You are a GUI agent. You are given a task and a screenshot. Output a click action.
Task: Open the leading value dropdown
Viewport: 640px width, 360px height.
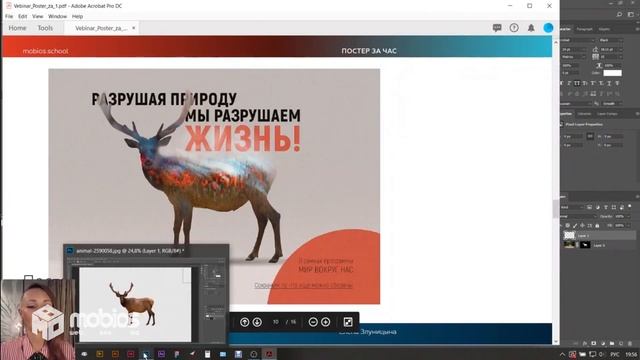tap(611, 49)
